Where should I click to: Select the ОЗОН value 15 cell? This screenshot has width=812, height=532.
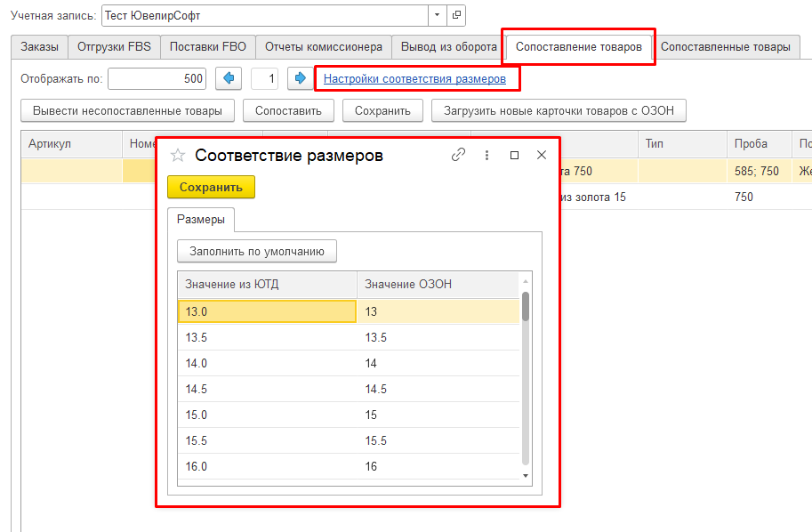point(438,415)
